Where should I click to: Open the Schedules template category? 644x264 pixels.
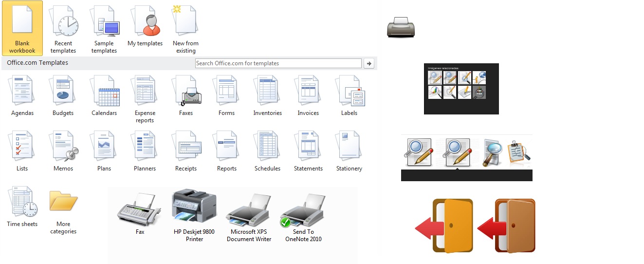[267, 151]
